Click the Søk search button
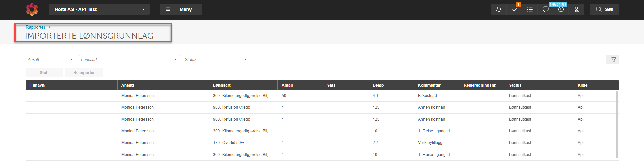The image size is (644, 162). tap(604, 9)
